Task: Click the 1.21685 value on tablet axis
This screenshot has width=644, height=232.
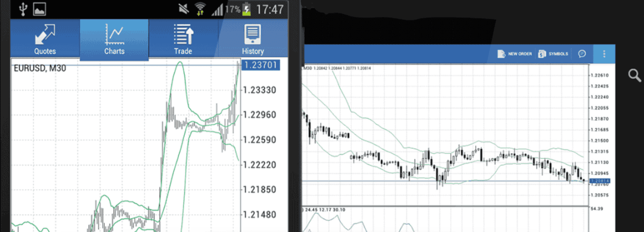Action: pos(600,130)
